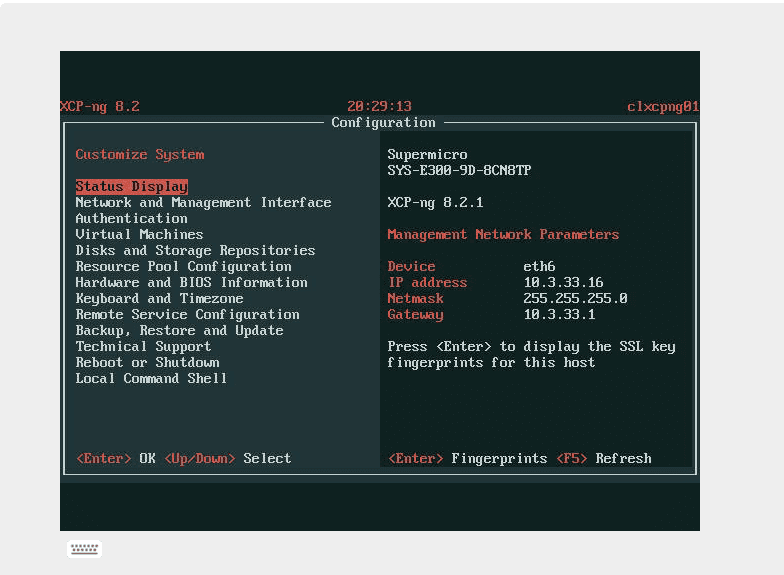Screen dimensions: 784x575
Task: Select the Authentication menu entry
Action: [x=132, y=218]
